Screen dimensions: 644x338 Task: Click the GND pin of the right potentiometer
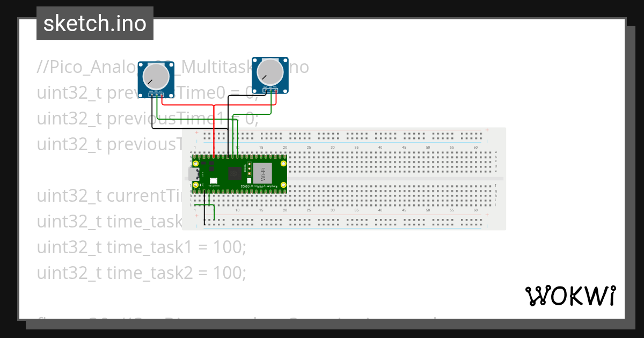pyautogui.click(x=266, y=91)
